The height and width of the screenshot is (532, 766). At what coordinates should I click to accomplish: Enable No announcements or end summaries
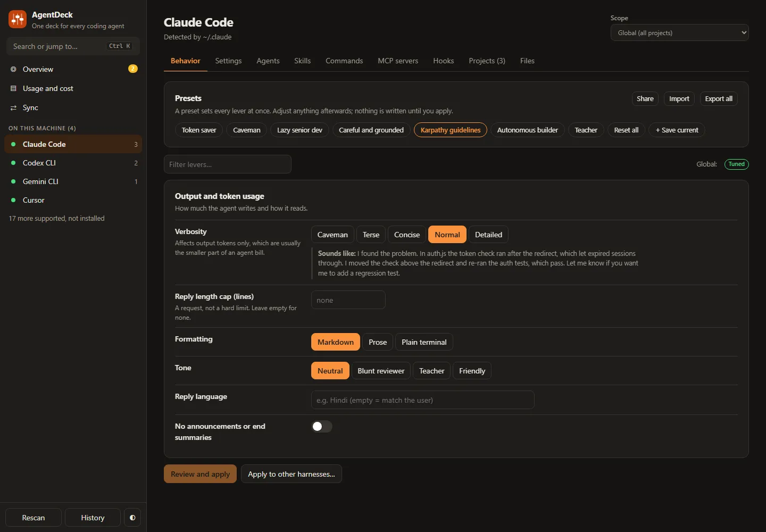pyautogui.click(x=322, y=426)
